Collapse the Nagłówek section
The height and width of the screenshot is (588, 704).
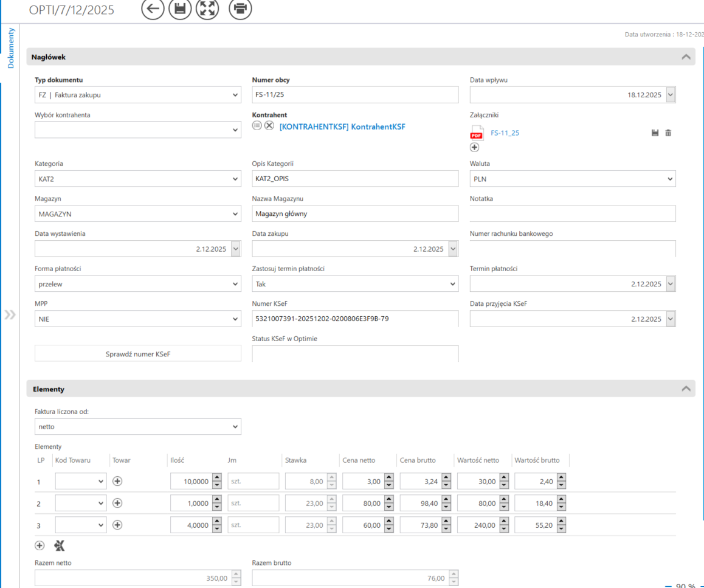tap(686, 57)
